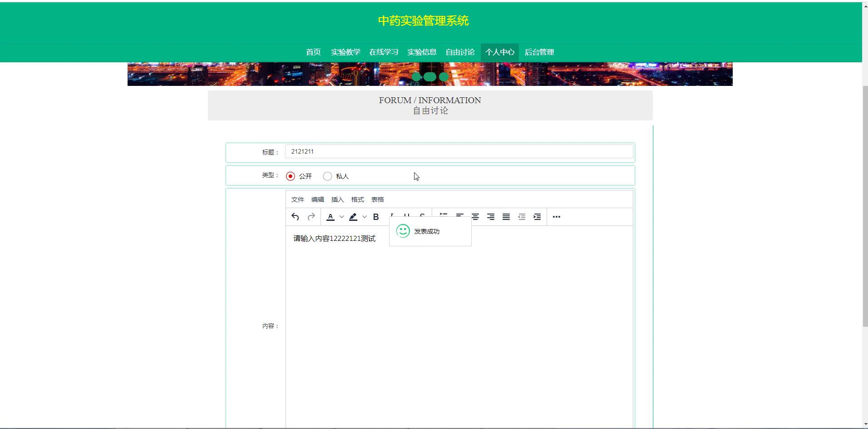Apply text color with the A icon
The width and height of the screenshot is (868, 429).
[330, 217]
